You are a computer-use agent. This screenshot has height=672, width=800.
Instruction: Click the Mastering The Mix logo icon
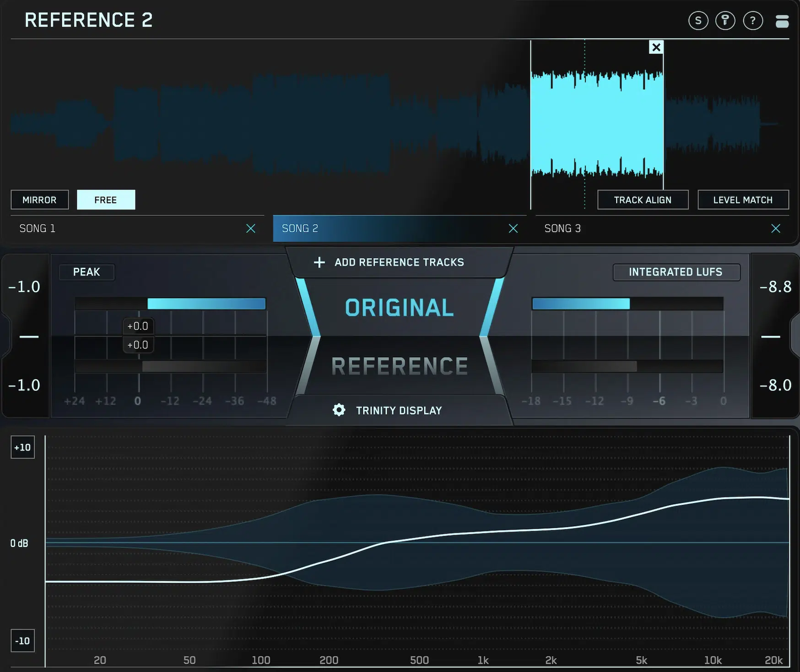pyautogui.click(x=782, y=21)
